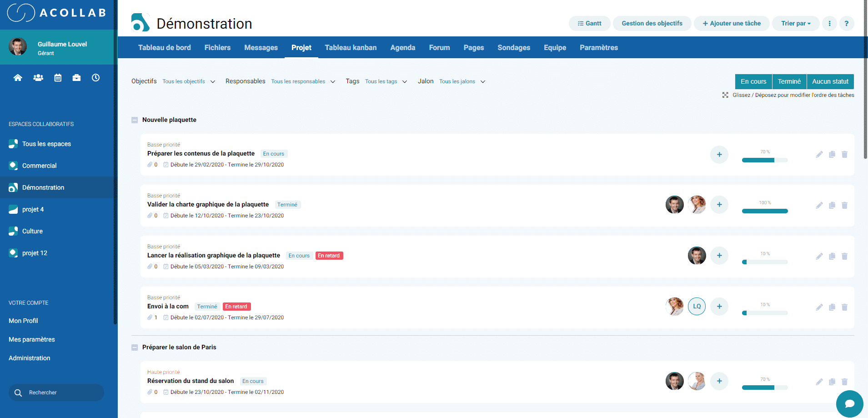Edit 'Envoi à la com' with the pencil icon
Image resolution: width=868 pixels, height=418 pixels.
point(819,307)
